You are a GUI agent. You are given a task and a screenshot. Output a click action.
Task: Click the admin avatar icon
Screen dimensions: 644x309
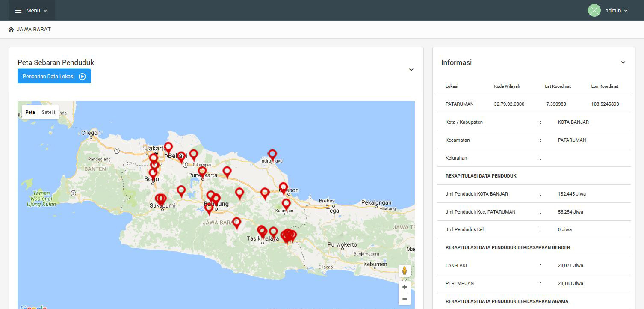pos(594,10)
